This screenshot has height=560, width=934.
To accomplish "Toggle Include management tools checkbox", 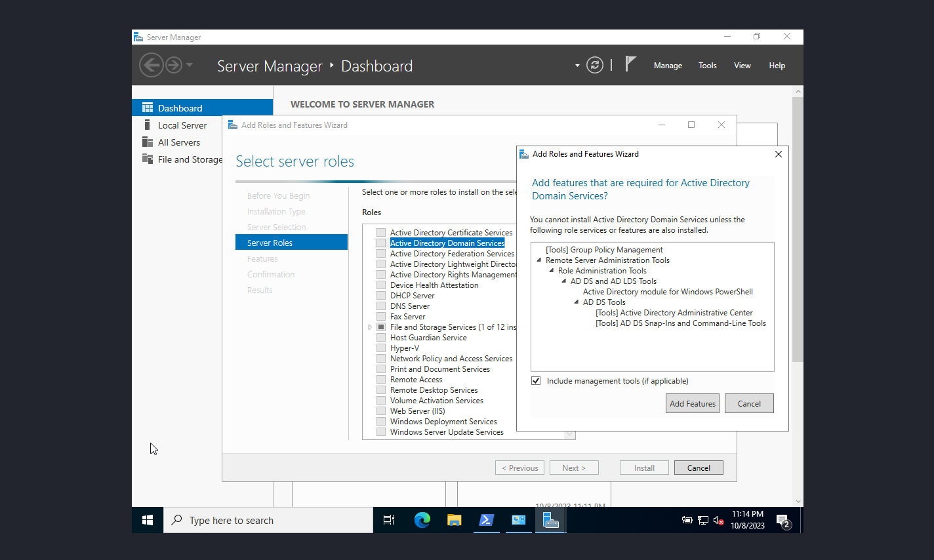I will [x=536, y=381].
